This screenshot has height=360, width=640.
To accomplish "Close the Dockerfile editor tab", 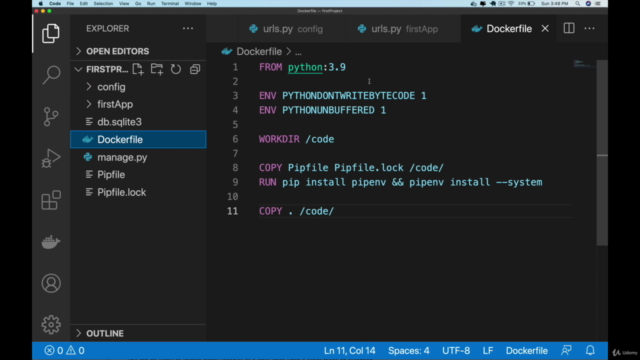I will click(545, 29).
